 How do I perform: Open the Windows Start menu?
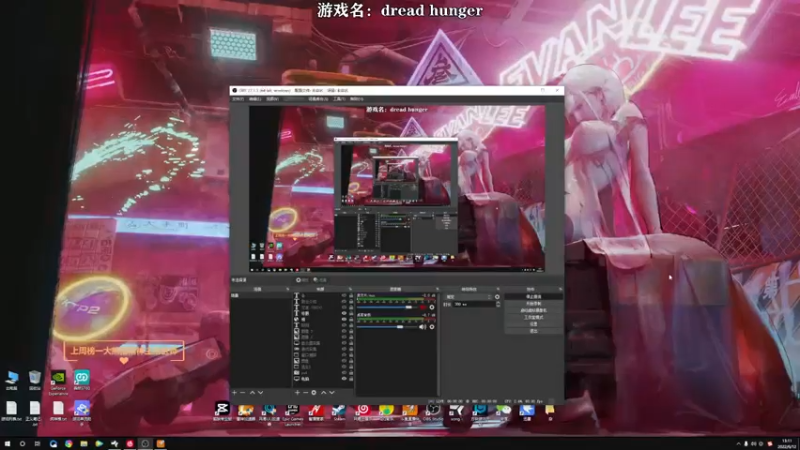[x=7, y=444]
